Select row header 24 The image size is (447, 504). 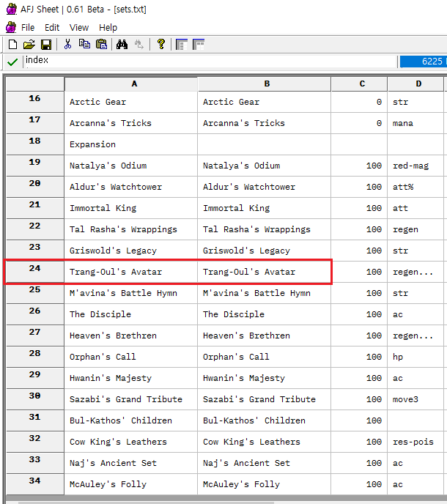(x=35, y=272)
